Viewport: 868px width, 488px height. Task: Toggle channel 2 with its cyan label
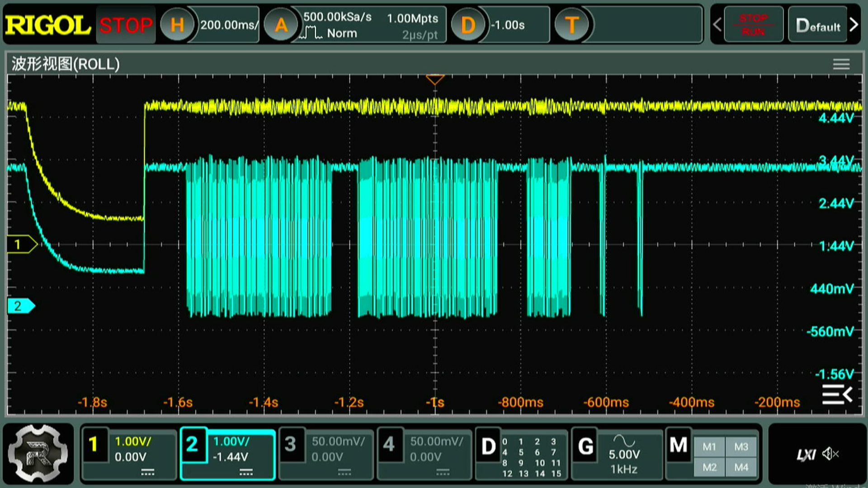[x=192, y=444]
